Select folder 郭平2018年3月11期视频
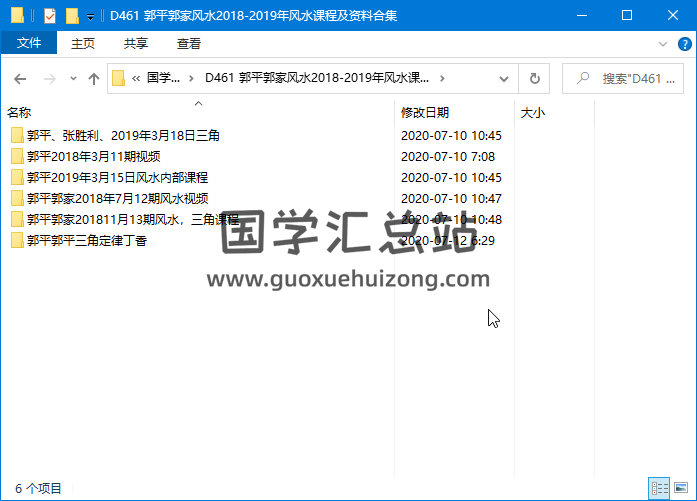Screen dimensions: 697x501 point(93,156)
